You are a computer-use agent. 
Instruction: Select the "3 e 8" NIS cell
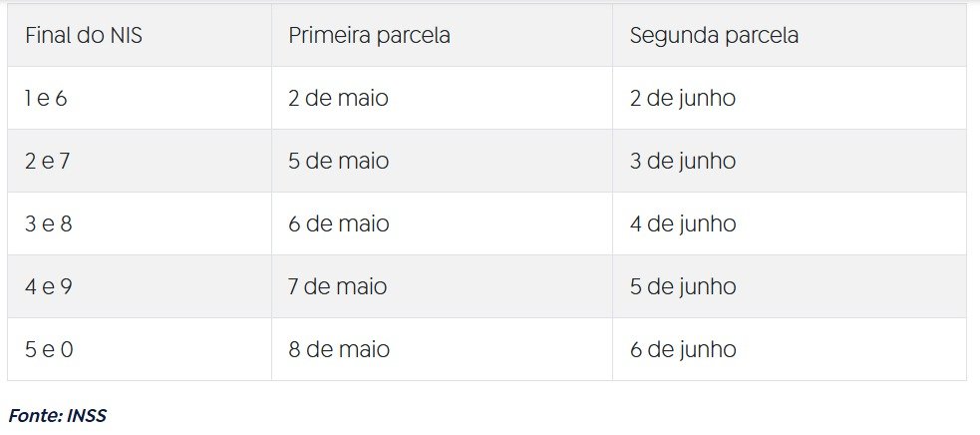tap(48, 224)
